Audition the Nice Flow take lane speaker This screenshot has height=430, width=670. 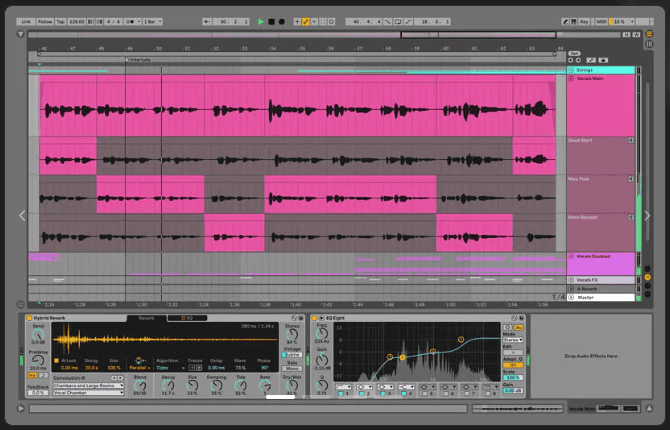coord(631,179)
